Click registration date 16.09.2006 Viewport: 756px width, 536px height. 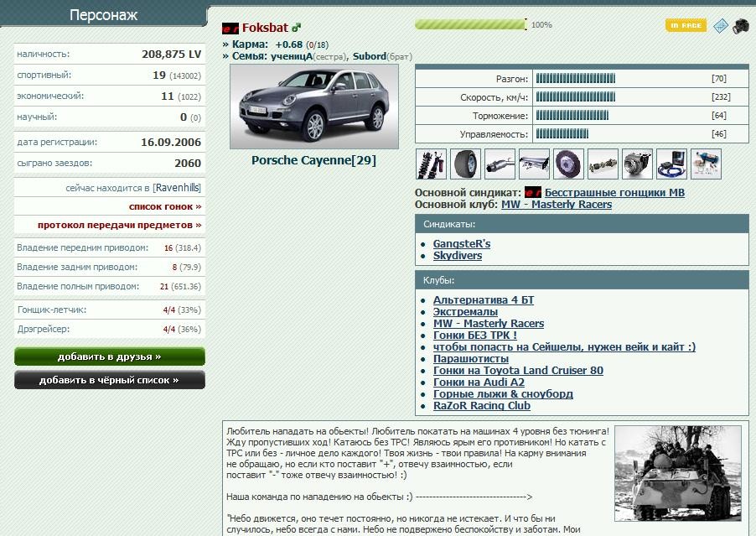coord(171,143)
